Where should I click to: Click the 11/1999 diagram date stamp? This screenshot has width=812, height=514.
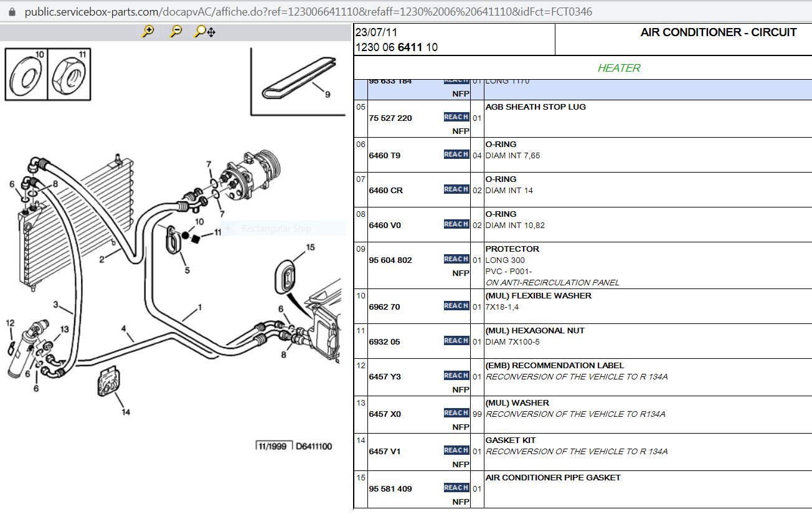click(x=273, y=446)
